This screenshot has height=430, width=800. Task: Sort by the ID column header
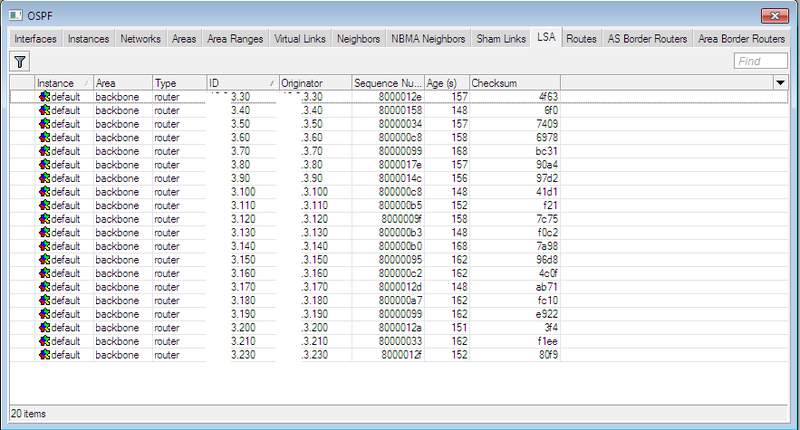(x=242, y=83)
